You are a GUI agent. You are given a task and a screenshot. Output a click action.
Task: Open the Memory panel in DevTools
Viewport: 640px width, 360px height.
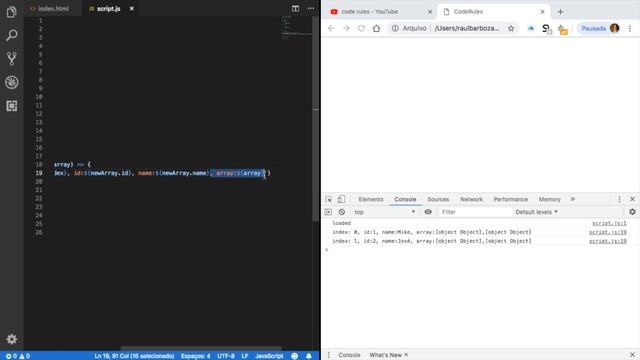click(549, 199)
